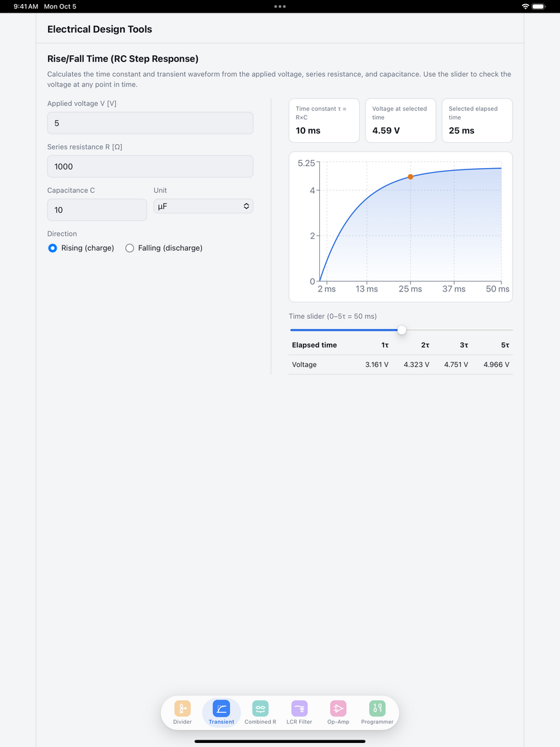The height and width of the screenshot is (747, 560).
Task: Focus the Capacitance C input field
Action: pyautogui.click(x=97, y=209)
